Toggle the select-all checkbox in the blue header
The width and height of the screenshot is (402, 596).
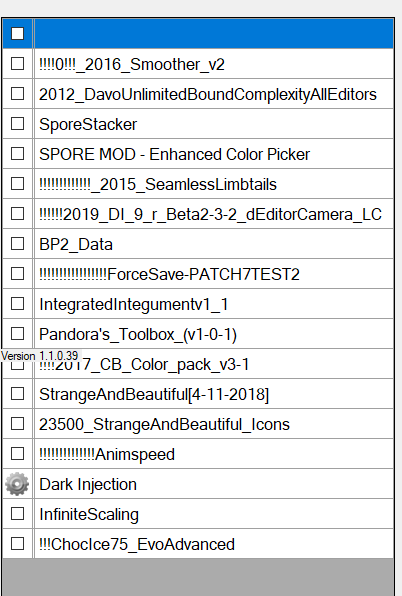click(x=17, y=33)
